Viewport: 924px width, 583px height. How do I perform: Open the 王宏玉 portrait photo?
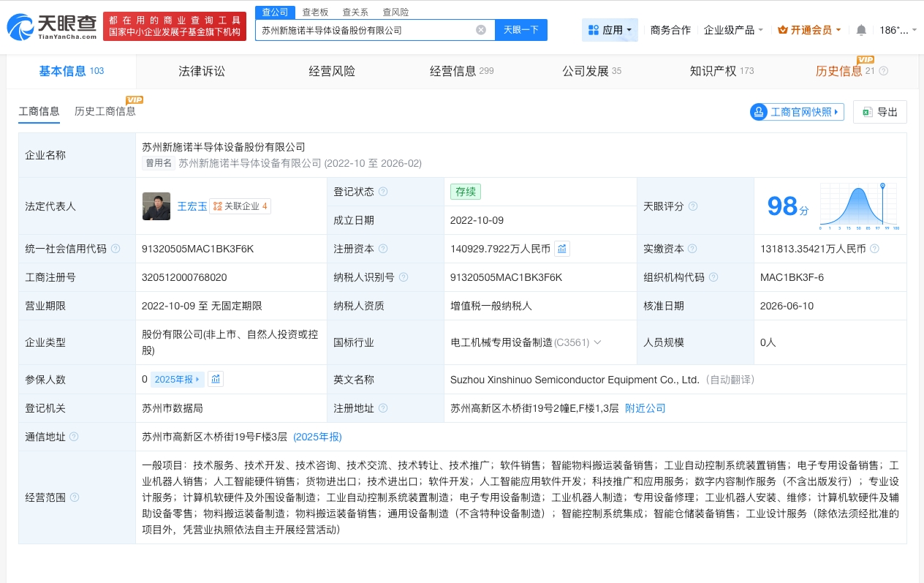pos(156,206)
